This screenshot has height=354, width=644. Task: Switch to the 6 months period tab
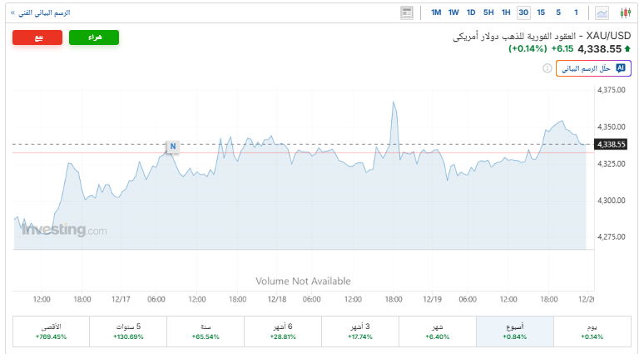click(283, 332)
